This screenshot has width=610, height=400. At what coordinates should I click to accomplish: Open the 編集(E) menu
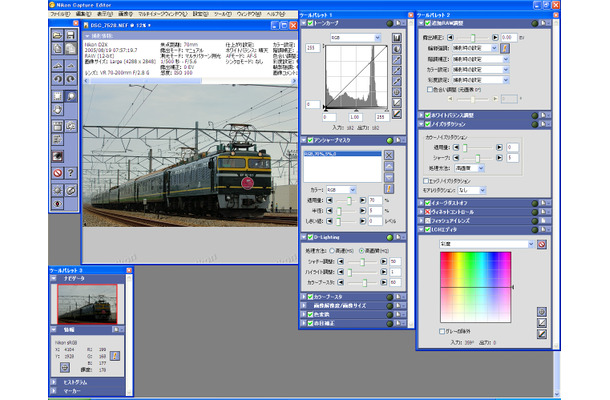click(x=83, y=14)
